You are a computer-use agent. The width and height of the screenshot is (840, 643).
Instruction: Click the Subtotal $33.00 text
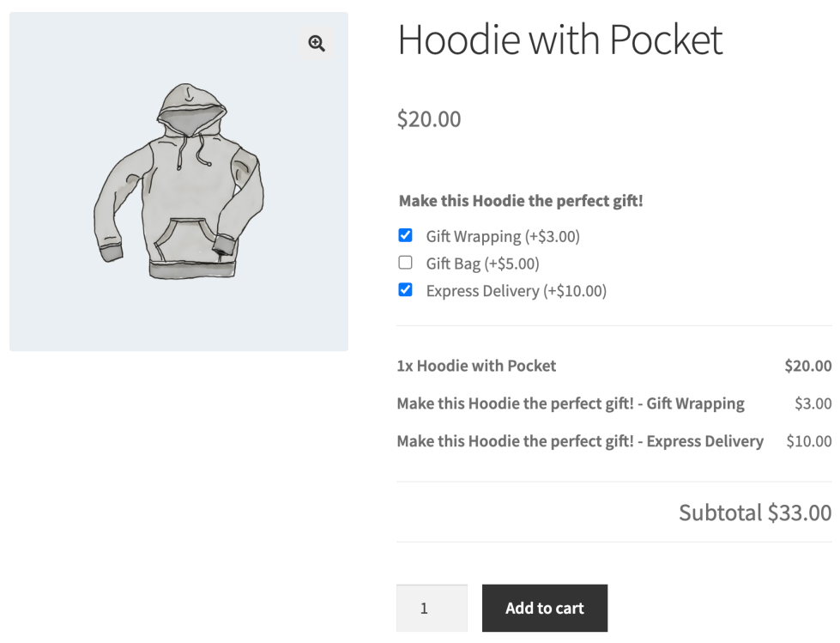click(754, 513)
